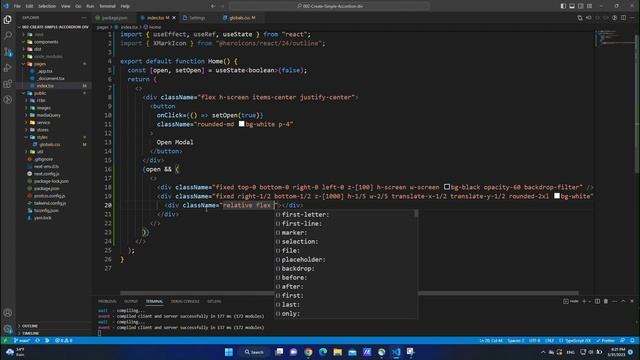
Task: Choose the first-letter: suggestion
Action: point(346,214)
